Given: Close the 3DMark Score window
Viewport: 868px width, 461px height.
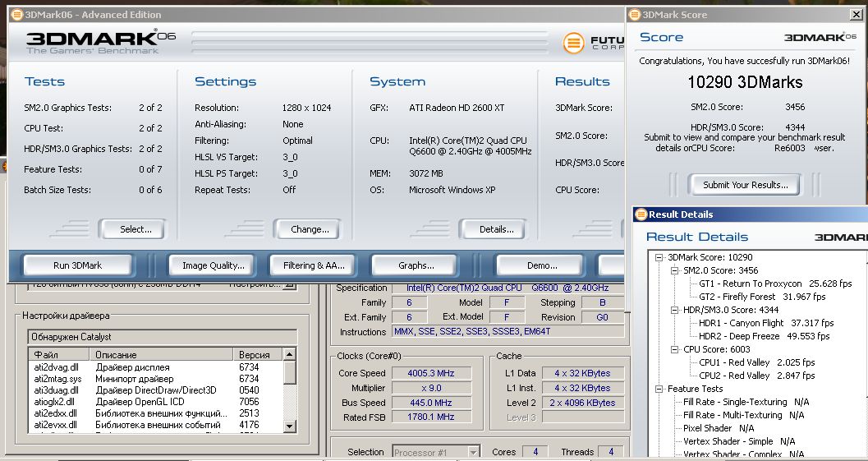Looking at the screenshot, I should 856,15.
